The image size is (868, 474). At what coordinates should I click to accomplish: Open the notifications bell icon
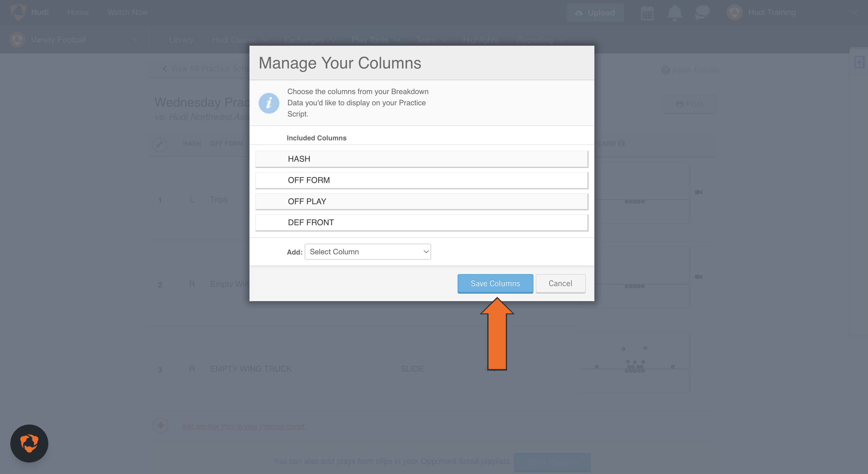(675, 13)
